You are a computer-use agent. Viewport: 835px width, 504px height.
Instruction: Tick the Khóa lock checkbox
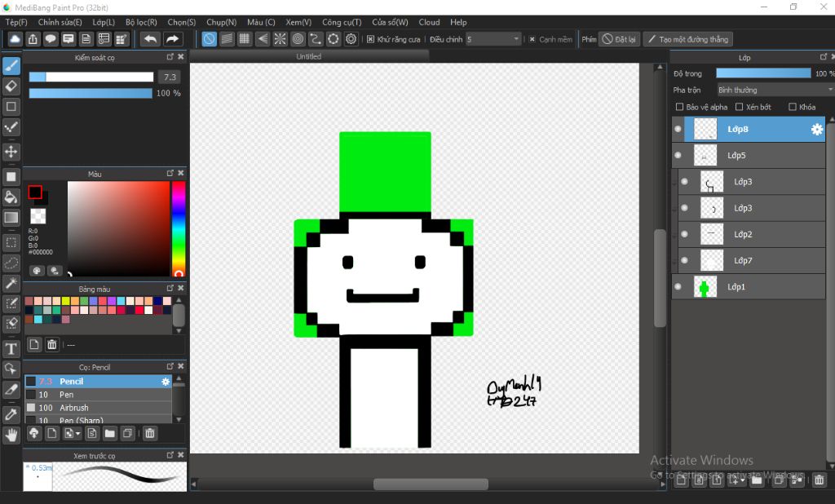[793, 107]
